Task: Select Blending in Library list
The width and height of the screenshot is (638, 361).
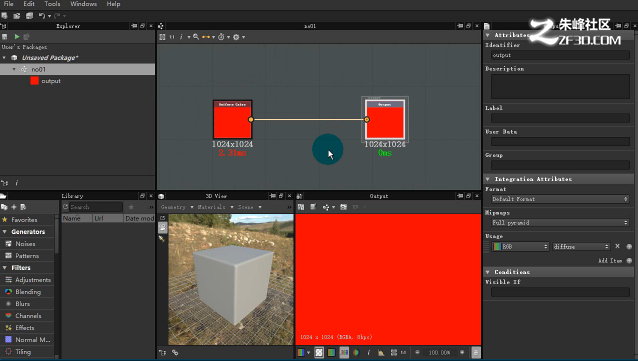Action: pyautogui.click(x=28, y=292)
